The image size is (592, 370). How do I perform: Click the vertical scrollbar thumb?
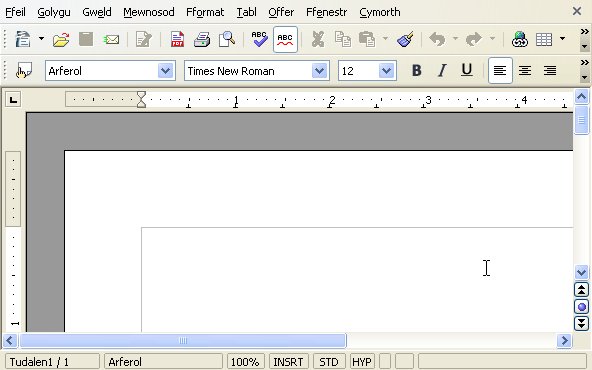click(581, 120)
